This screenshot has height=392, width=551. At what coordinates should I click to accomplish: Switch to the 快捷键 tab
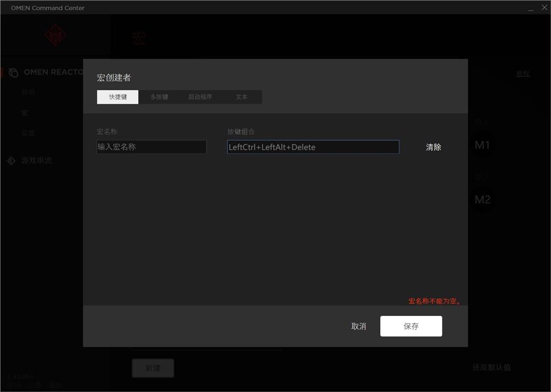pos(117,96)
